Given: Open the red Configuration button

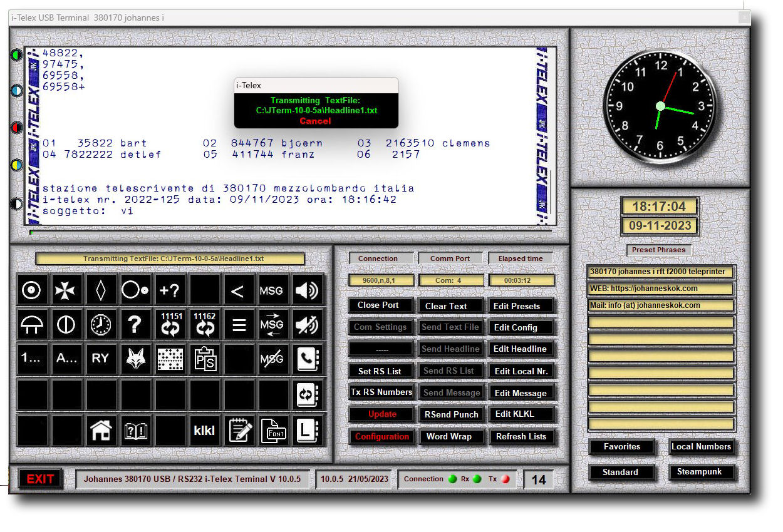Looking at the screenshot, I should click(x=381, y=437).
